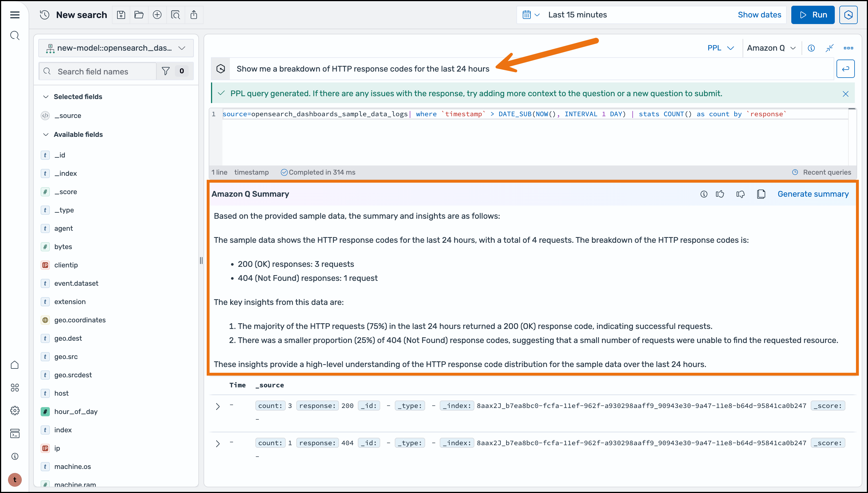Click the share export icon

point(194,15)
